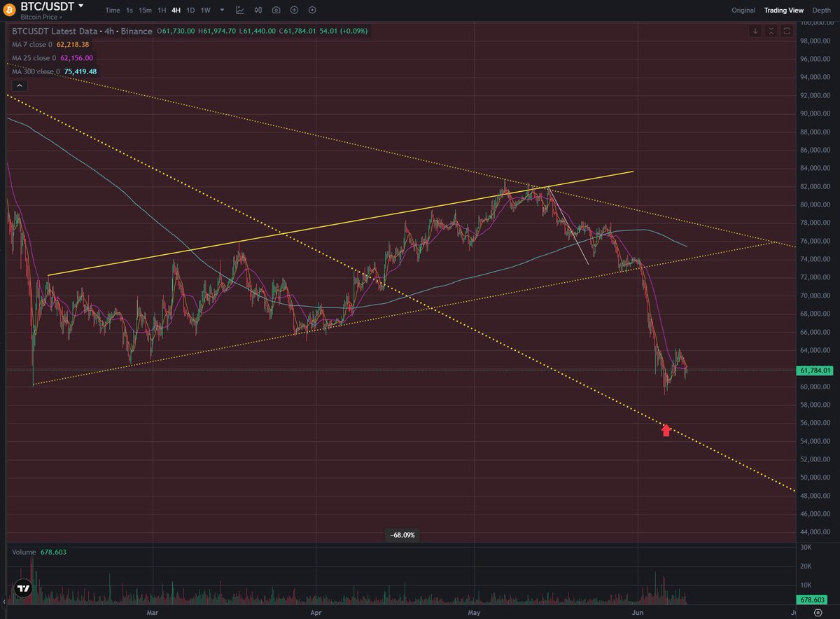Click the Mar label on time axis
This screenshot has height=619, width=840.
pos(153,612)
